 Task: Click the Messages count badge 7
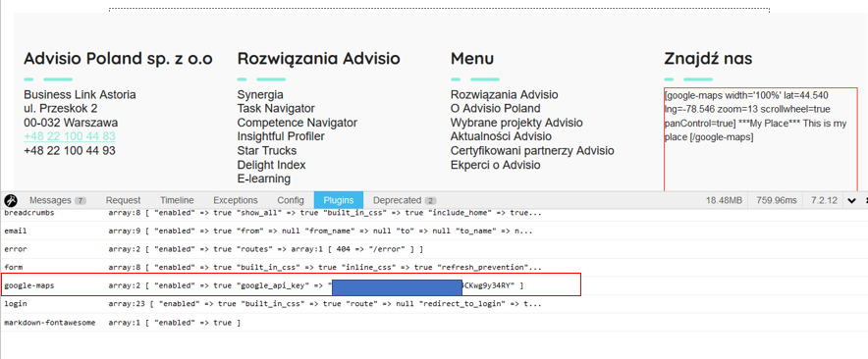[81, 200]
